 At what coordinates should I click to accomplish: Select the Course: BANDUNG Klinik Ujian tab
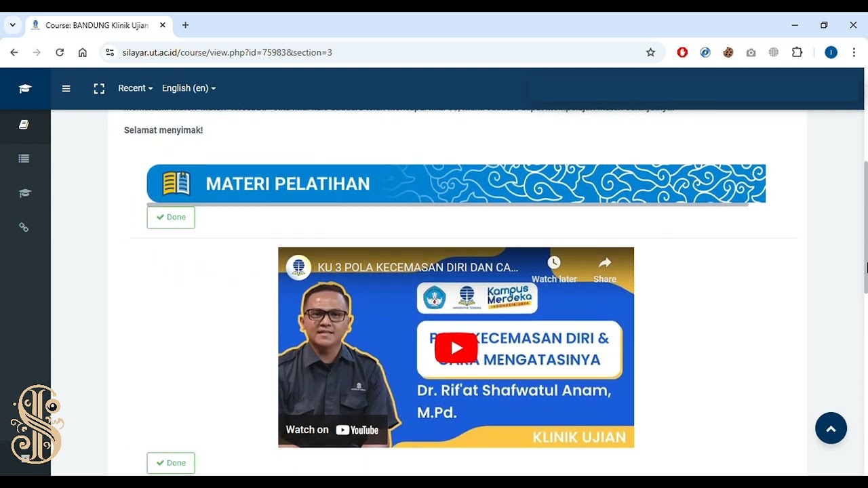(x=97, y=26)
